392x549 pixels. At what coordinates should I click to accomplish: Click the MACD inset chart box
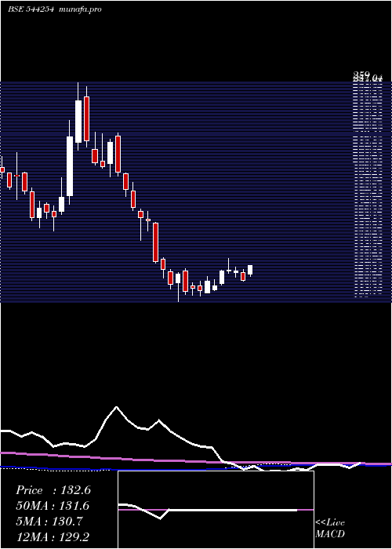point(216,510)
